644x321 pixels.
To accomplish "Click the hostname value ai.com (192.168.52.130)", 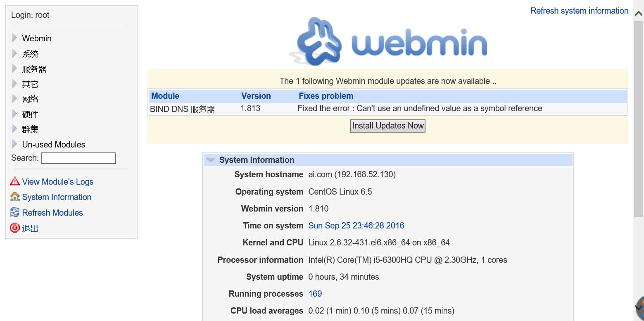I will point(352,174).
